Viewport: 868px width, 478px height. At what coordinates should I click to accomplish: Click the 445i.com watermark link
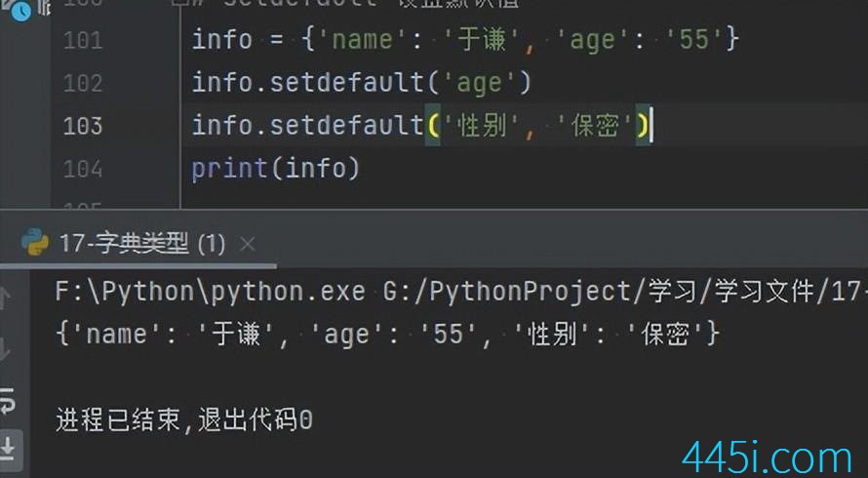click(768, 457)
